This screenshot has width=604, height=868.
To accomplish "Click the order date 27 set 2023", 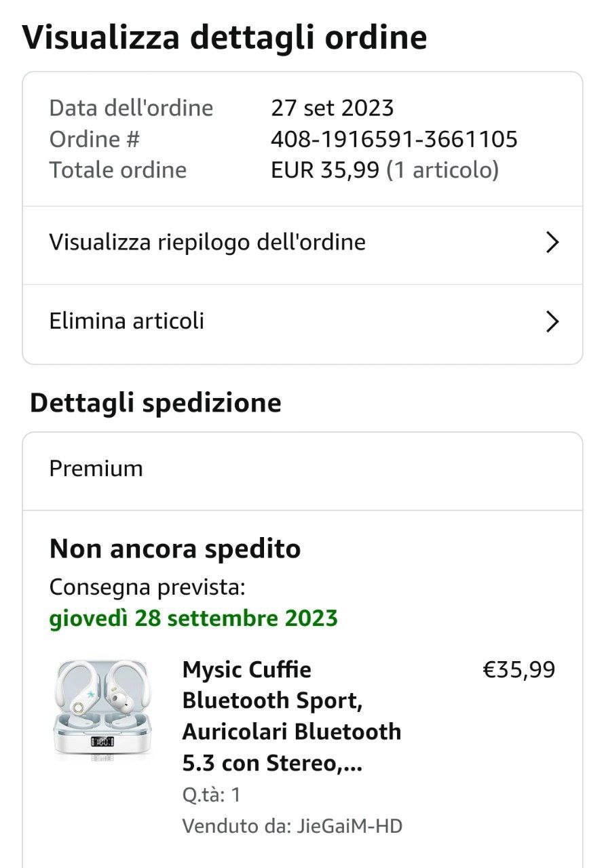I will pyautogui.click(x=332, y=108).
